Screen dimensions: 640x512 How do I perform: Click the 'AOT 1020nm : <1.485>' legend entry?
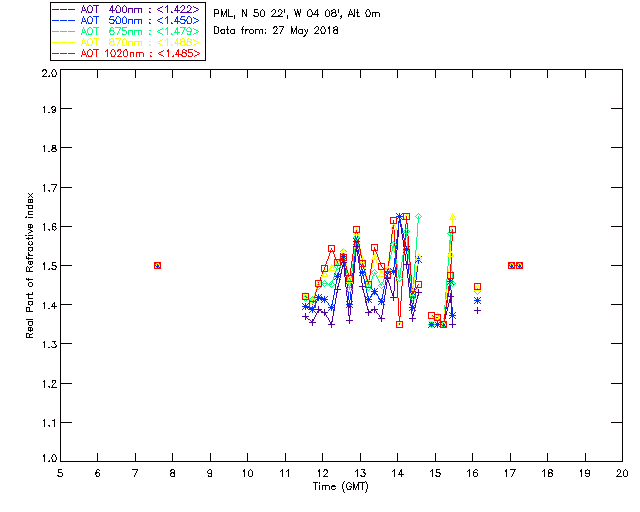point(126,53)
